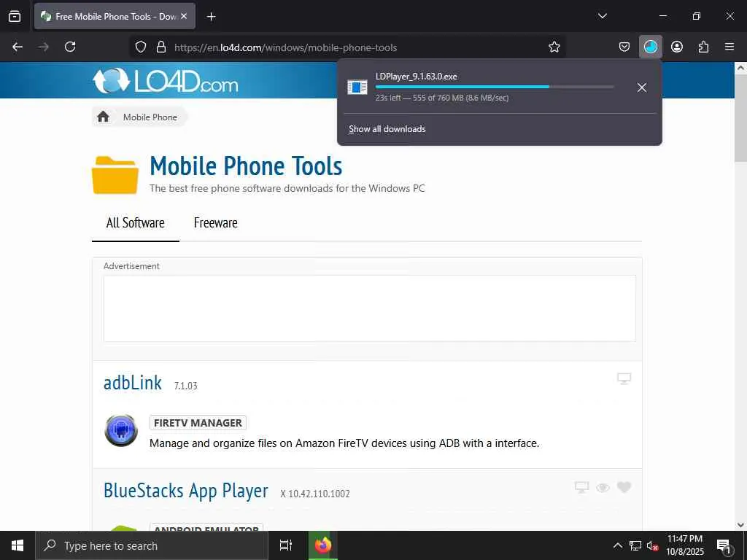Click the BlueStacks heart favorite icon

point(624,487)
